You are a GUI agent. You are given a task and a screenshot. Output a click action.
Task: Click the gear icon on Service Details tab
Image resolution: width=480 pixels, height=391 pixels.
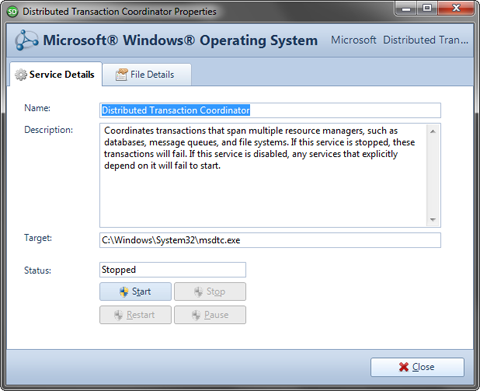21,75
